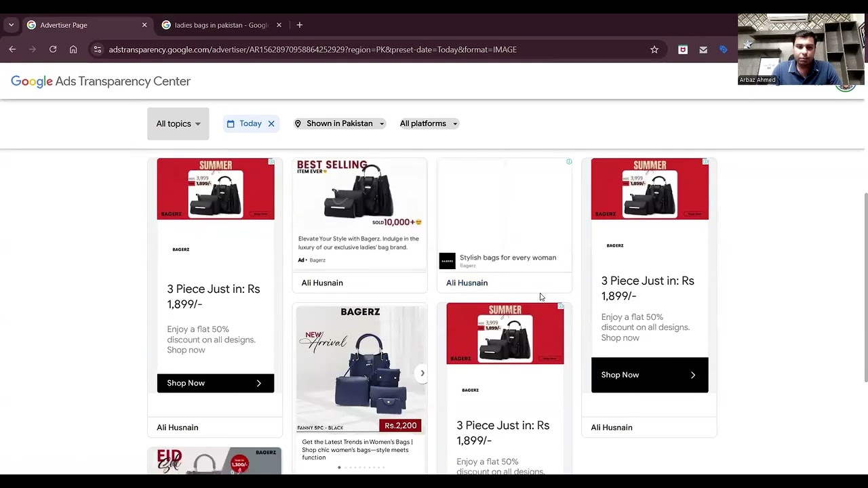868x488 pixels.
Task: Open the tab search dropdown arrow
Action: [11, 25]
